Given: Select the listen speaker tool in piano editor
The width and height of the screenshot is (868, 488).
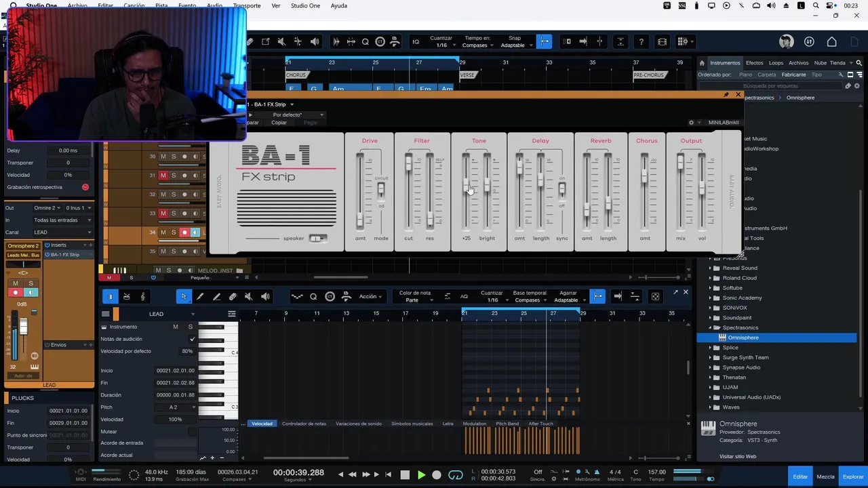Looking at the screenshot, I should click(265, 297).
